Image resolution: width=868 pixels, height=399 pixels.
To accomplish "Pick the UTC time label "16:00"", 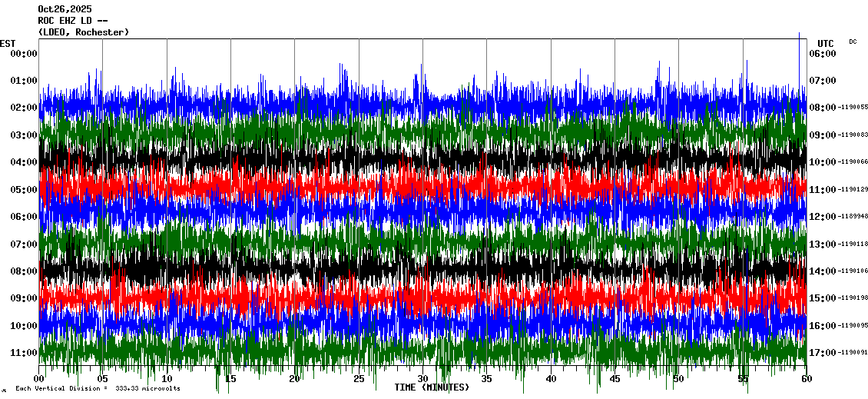I will click(823, 325).
